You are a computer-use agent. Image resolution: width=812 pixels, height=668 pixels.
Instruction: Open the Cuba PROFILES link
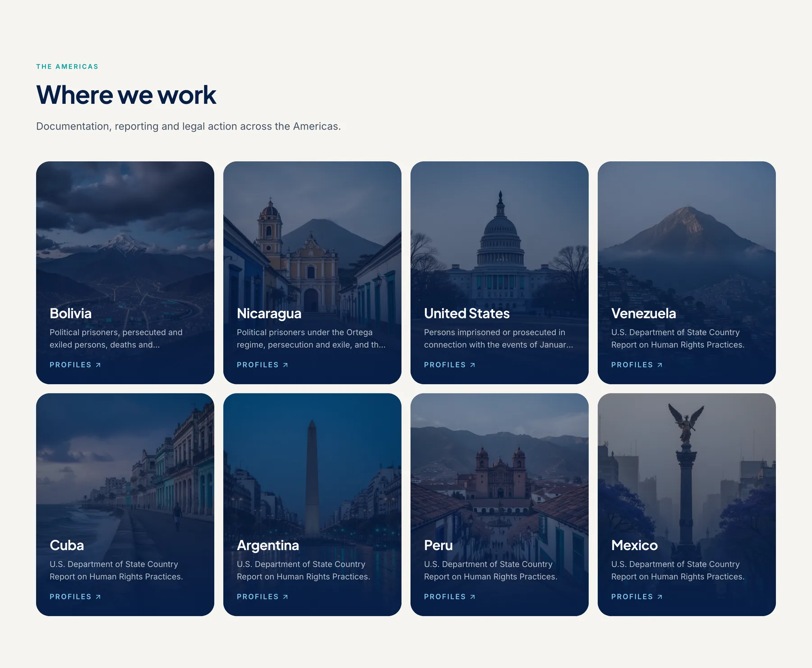point(75,597)
